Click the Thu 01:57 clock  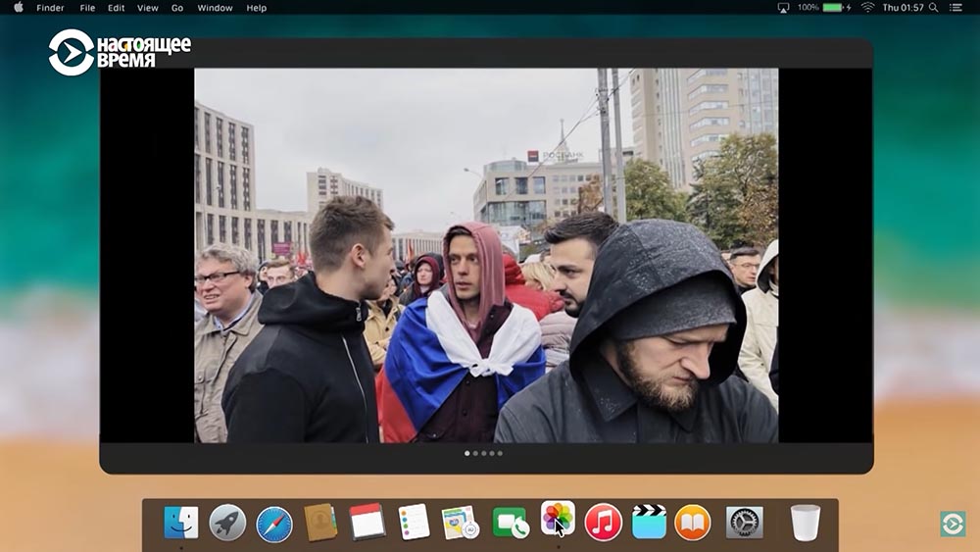(x=903, y=8)
